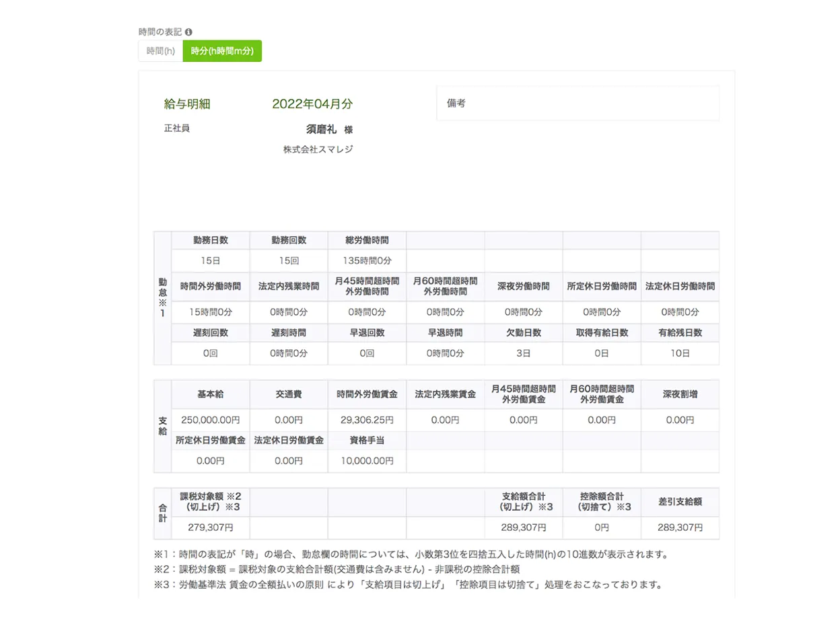
Task: Click the 法定休日労働時間 header cell
Action: pos(680,286)
